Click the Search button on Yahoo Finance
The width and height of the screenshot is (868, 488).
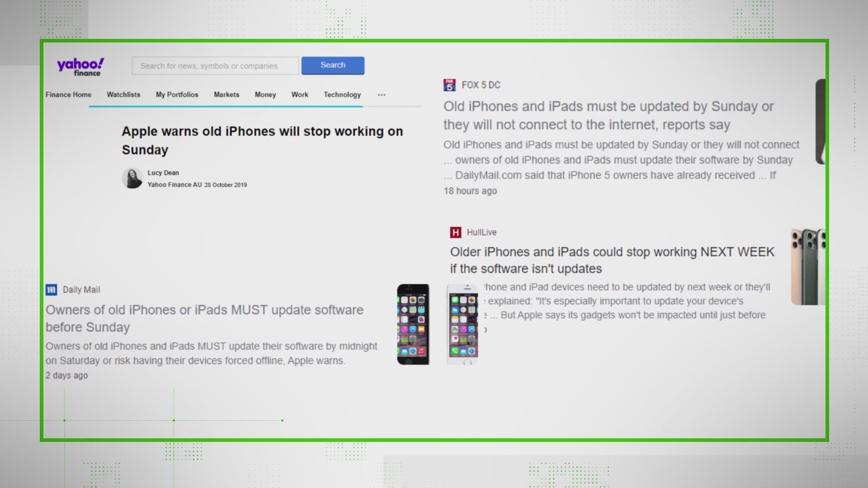pyautogui.click(x=333, y=65)
